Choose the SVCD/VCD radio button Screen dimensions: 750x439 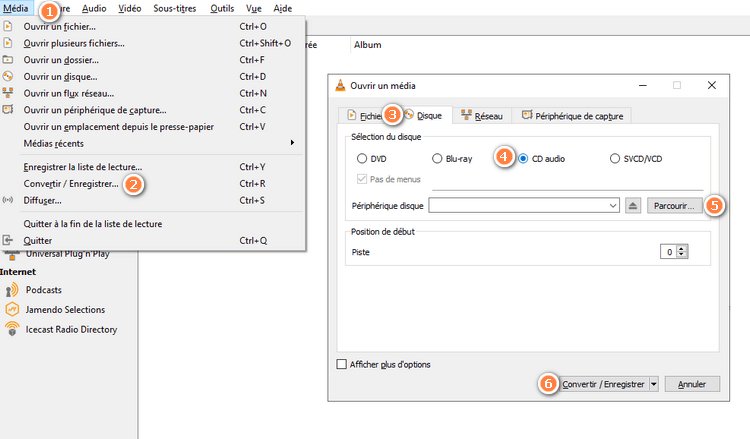616,158
